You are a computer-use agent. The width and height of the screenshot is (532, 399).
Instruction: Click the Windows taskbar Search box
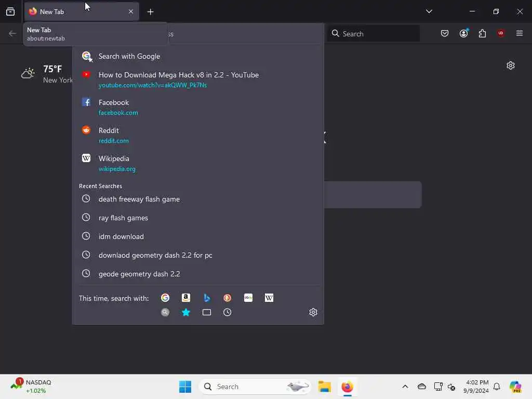(255, 387)
